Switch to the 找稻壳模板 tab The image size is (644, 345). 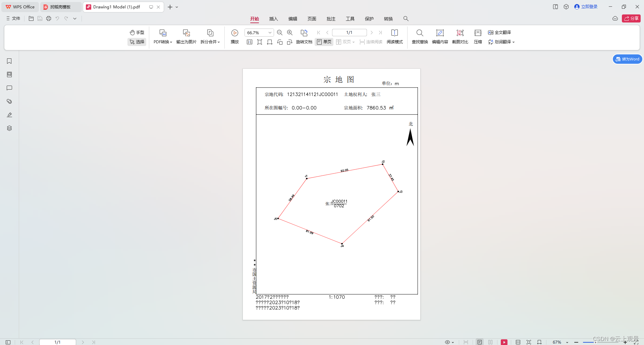tap(60, 7)
